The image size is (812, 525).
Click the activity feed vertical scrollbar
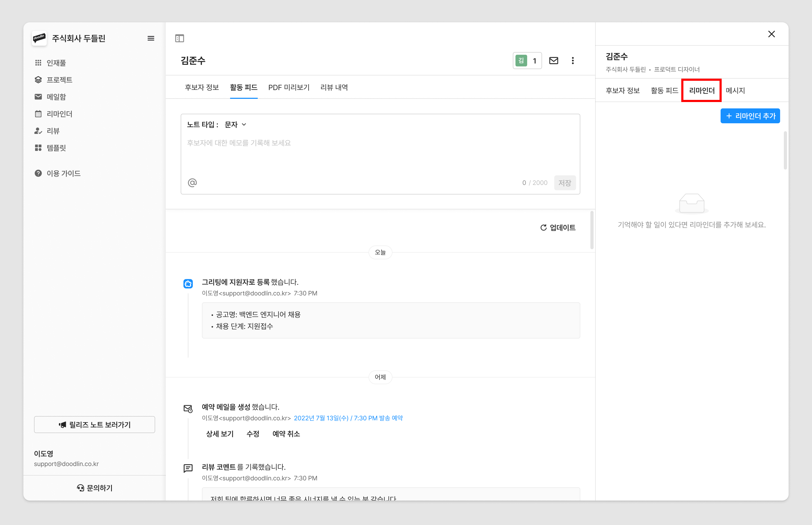(591, 230)
